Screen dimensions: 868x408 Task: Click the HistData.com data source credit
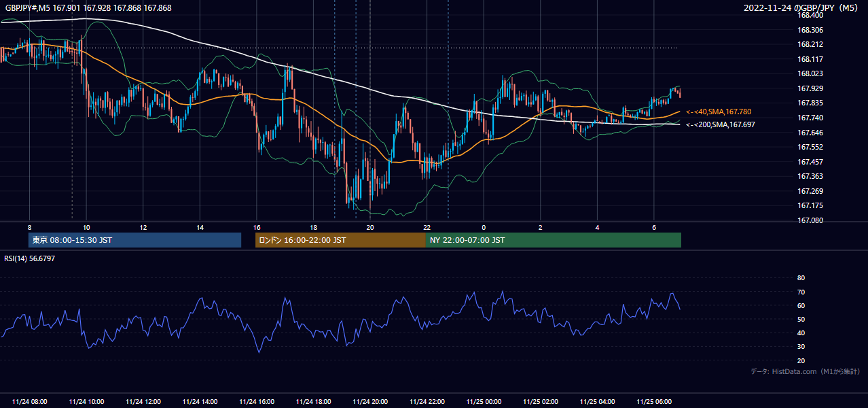pyautogui.click(x=806, y=371)
